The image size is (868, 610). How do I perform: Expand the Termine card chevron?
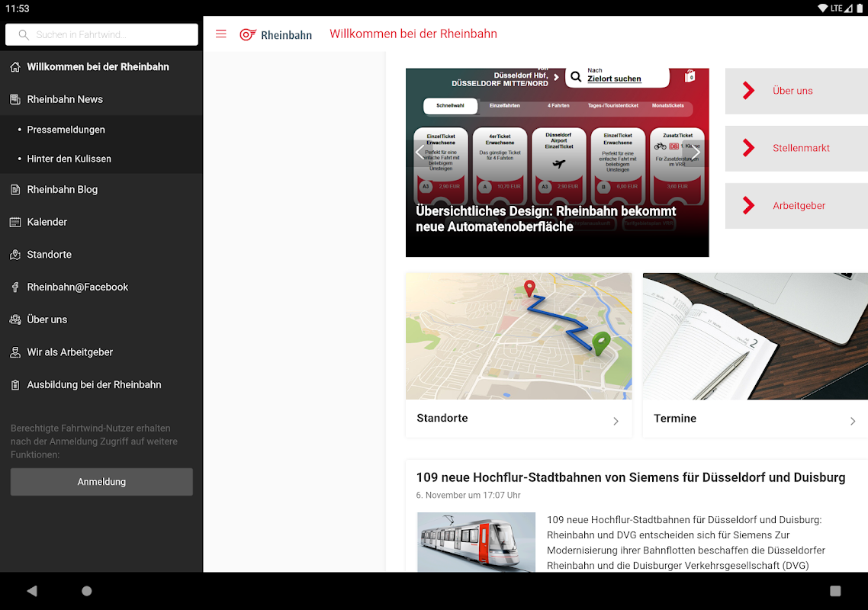[x=853, y=421]
